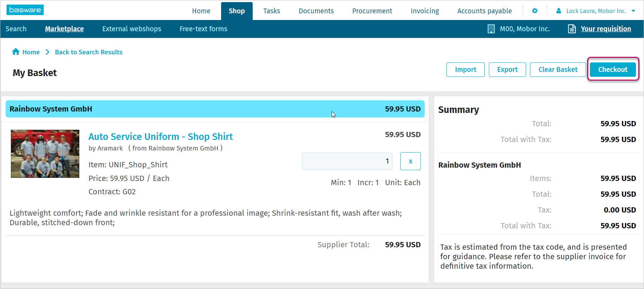Open the Home tab
The height and width of the screenshot is (289, 644).
201,11
